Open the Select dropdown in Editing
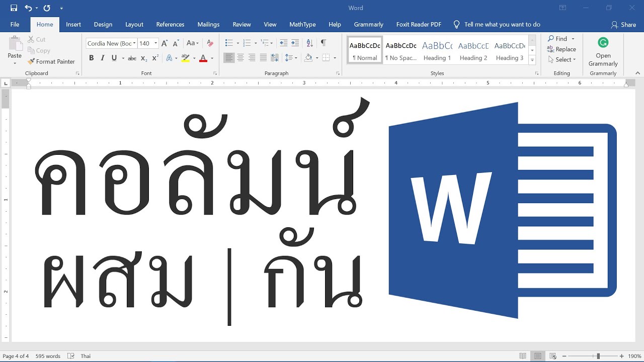The height and width of the screenshot is (362, 644). coord(562,60)
